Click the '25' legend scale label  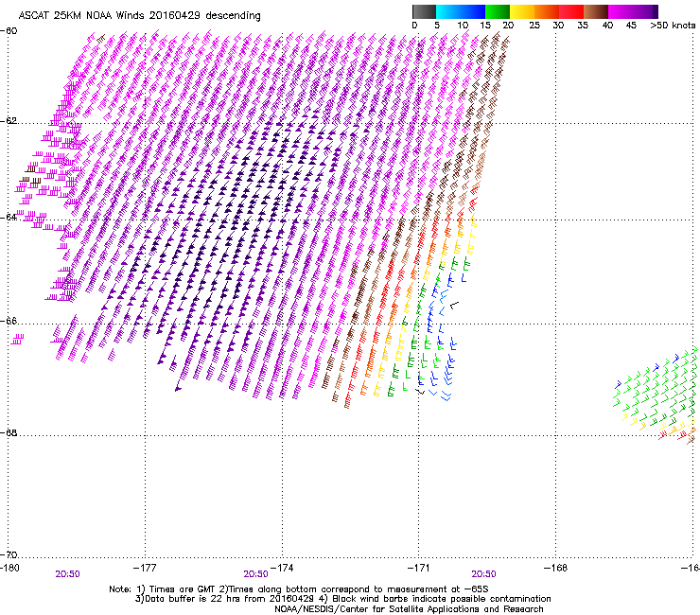534,26
